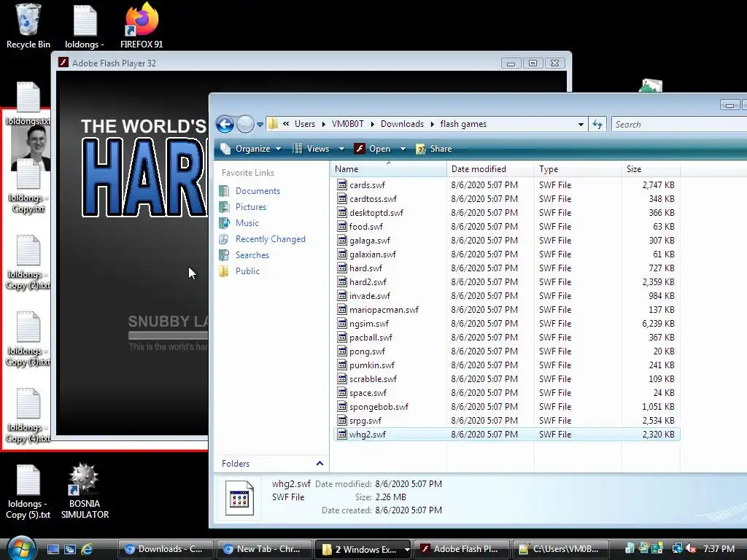Screen dimensions: 747x560
Task: Click space.swf file name
Action: (368, 393)
